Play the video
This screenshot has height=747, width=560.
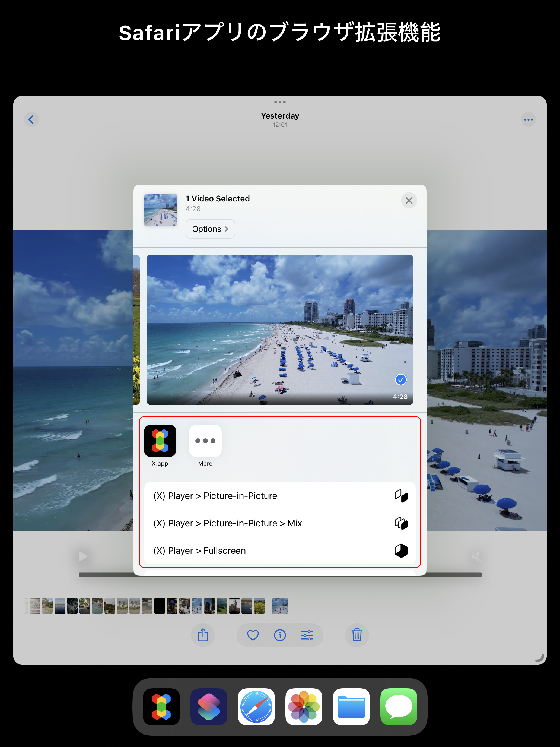(83, 556)
